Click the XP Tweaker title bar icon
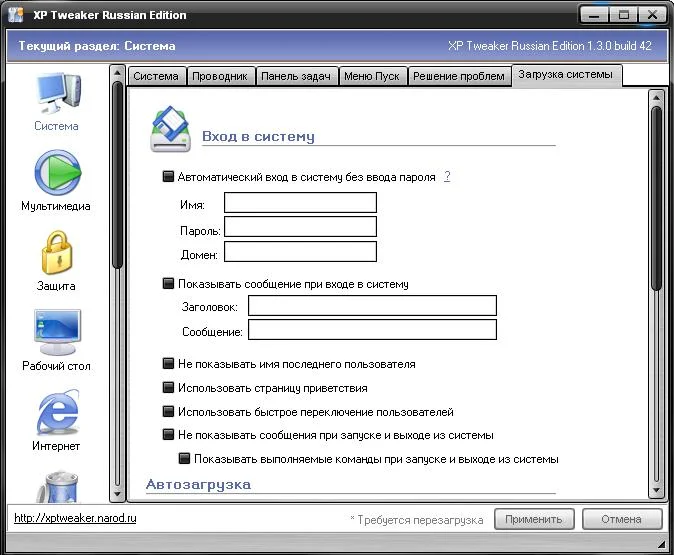The width and height of the screenshot is (674, 555). (16, 15)
